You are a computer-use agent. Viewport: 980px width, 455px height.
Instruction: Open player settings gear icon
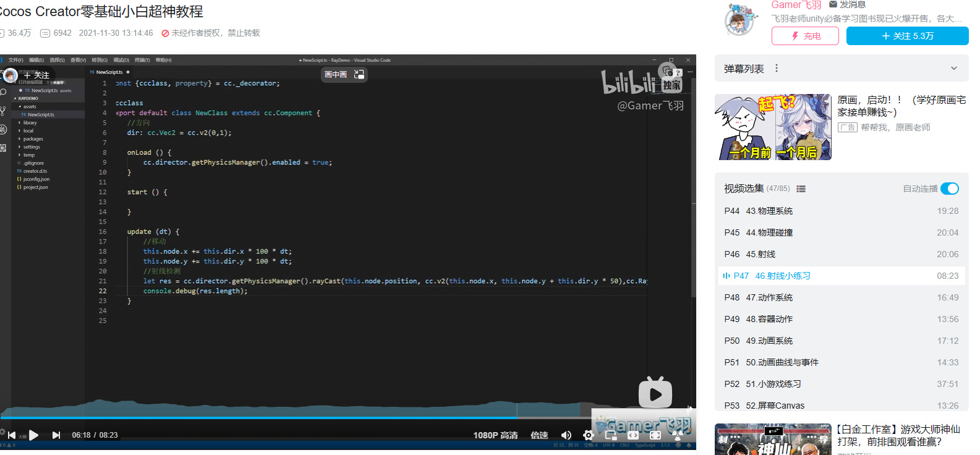pos(588,435)
